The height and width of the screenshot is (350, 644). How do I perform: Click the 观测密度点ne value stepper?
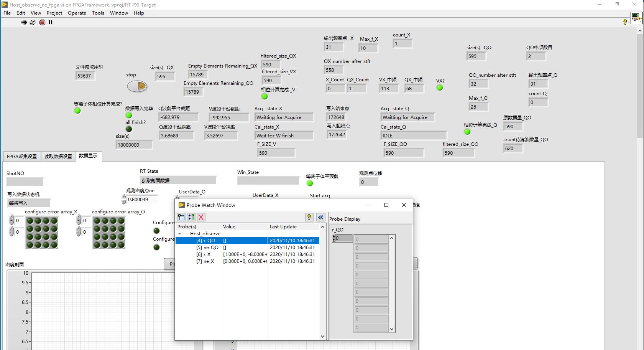click(124, 199)
